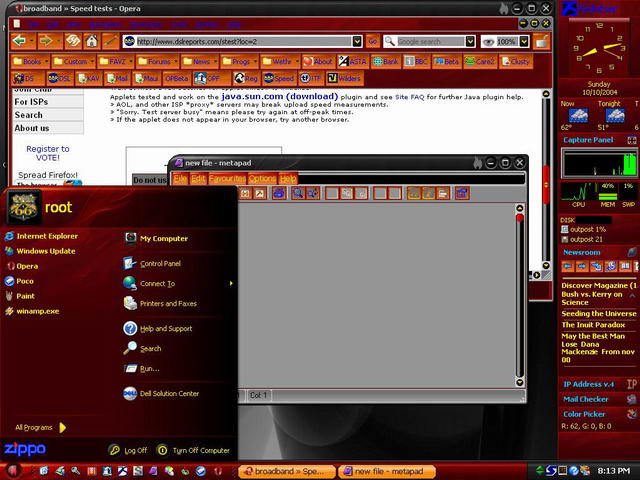Expand the News bookmark folder
Image resolution: width=640 pixels, height=480 pixels.
click(200, 61)
